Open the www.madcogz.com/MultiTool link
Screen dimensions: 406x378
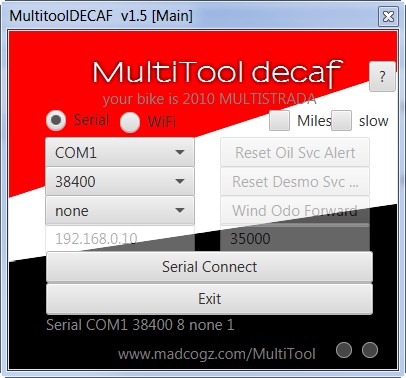click(x=217, y=354)
